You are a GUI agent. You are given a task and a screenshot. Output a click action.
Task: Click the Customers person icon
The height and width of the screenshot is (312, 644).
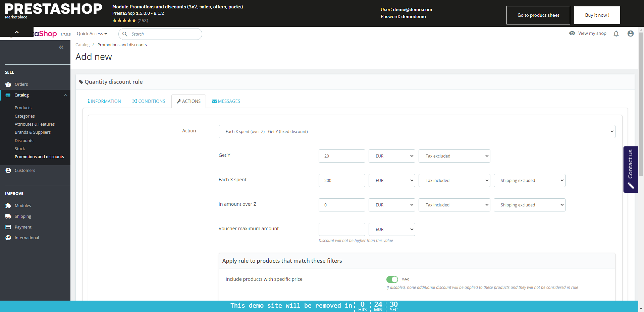8,171
